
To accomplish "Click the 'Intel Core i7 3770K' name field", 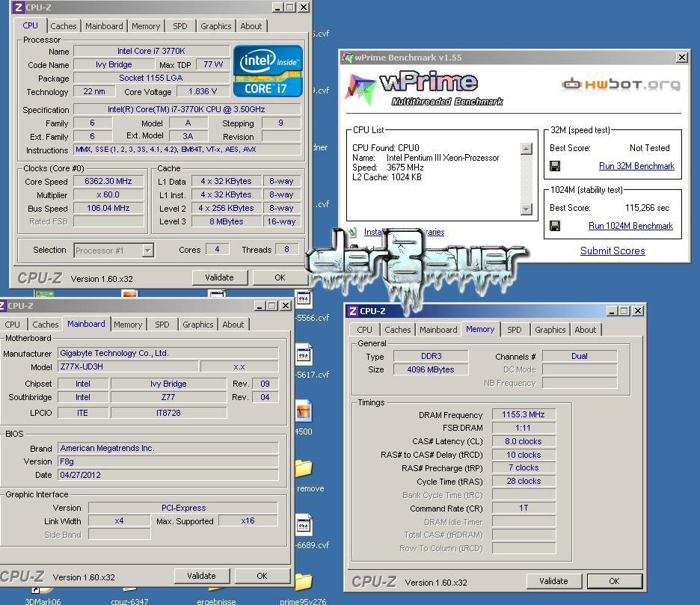I will (151, 52).
